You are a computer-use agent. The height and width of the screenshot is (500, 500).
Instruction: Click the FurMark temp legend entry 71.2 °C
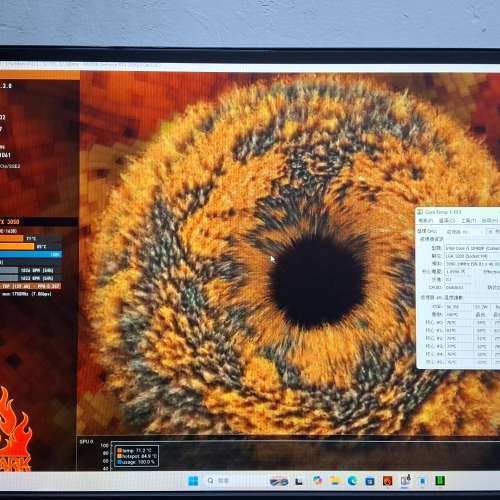point(134,450)
